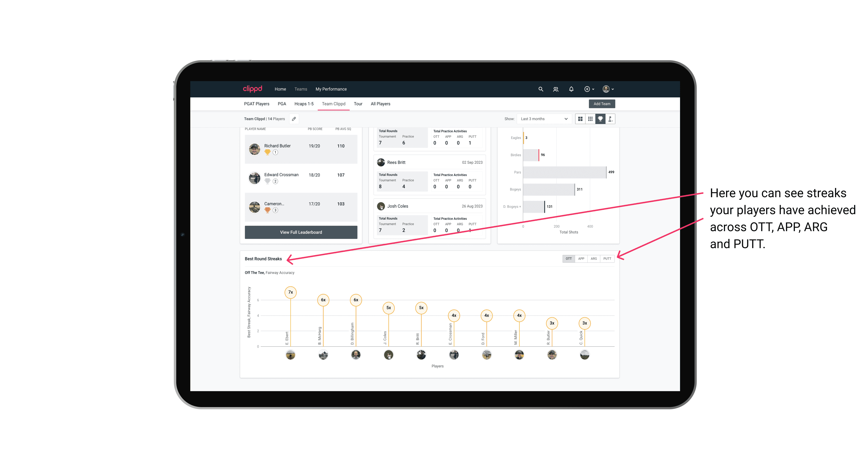Select the PUTT streak filter icon
Image resolution: width=868 pixels, height=467 pixels.
click(x=608, y=259)
